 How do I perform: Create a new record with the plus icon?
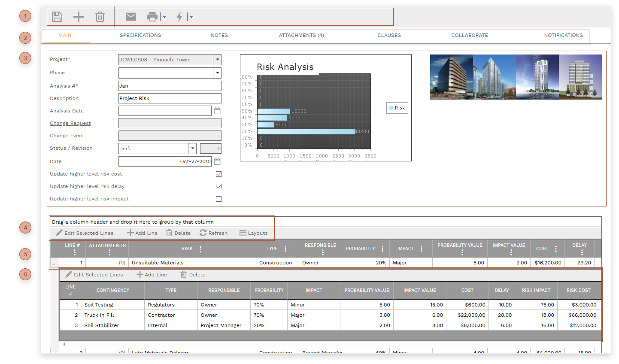(78, 16)
